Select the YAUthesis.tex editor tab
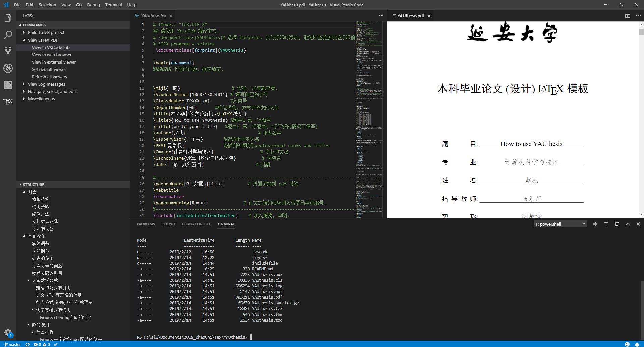This screenshot has height=347, width=644. [x=153, y=16]
